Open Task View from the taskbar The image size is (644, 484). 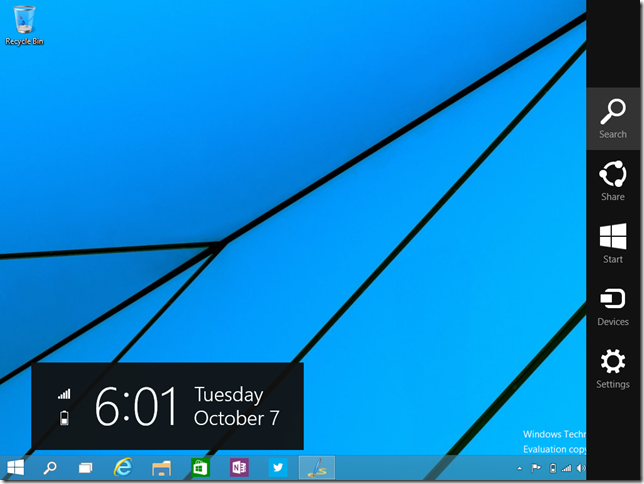(85, 468)
